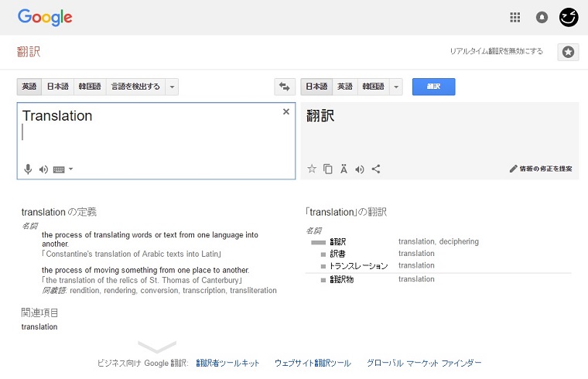
Task: Click 'translation, deciphering' reverse translation
Action: point(439,241)
